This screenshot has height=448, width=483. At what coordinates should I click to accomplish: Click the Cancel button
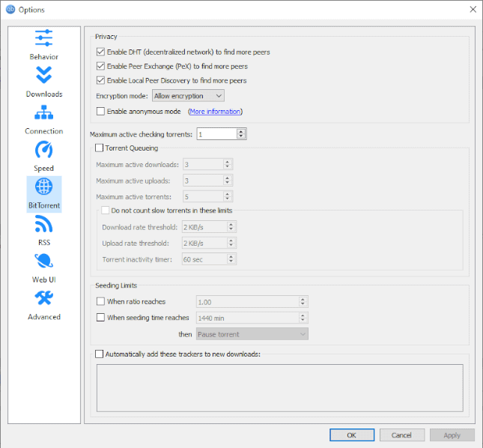401,435
